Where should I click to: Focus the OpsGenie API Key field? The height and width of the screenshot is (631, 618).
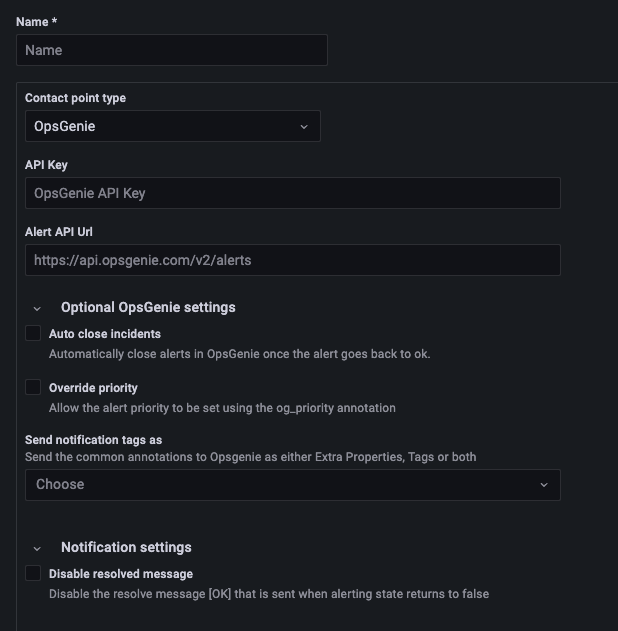pyautogui.click(x=292, y=193)
